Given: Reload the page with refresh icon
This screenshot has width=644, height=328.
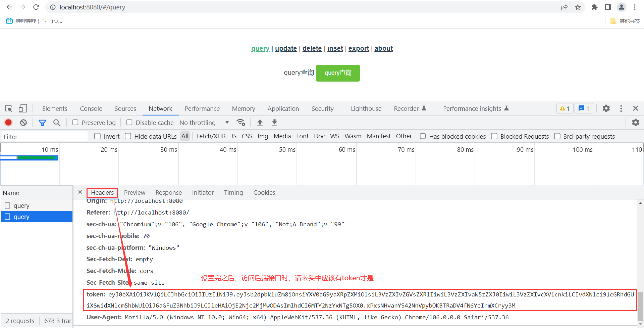Looking at the screenshot, I should [x=36, y=7].
